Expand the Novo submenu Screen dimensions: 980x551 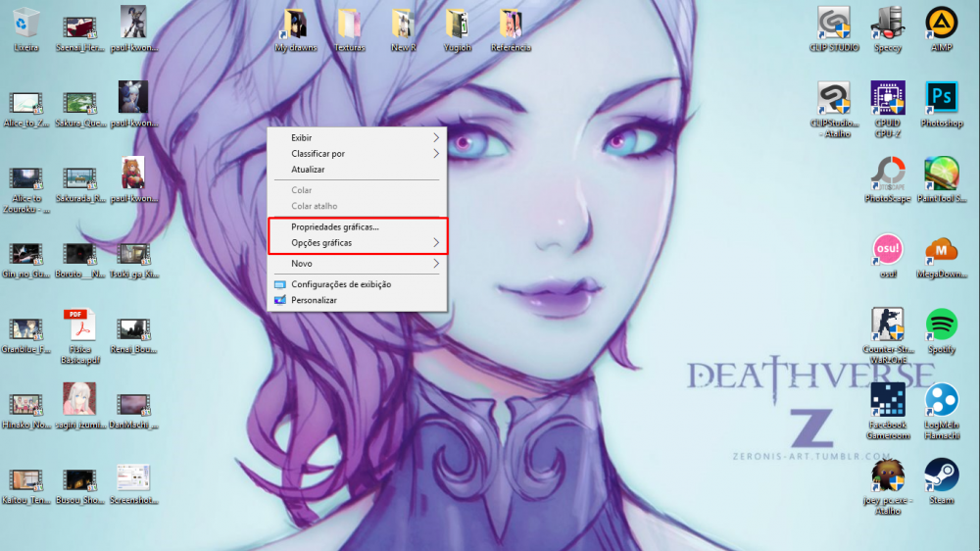click(357, 264)
